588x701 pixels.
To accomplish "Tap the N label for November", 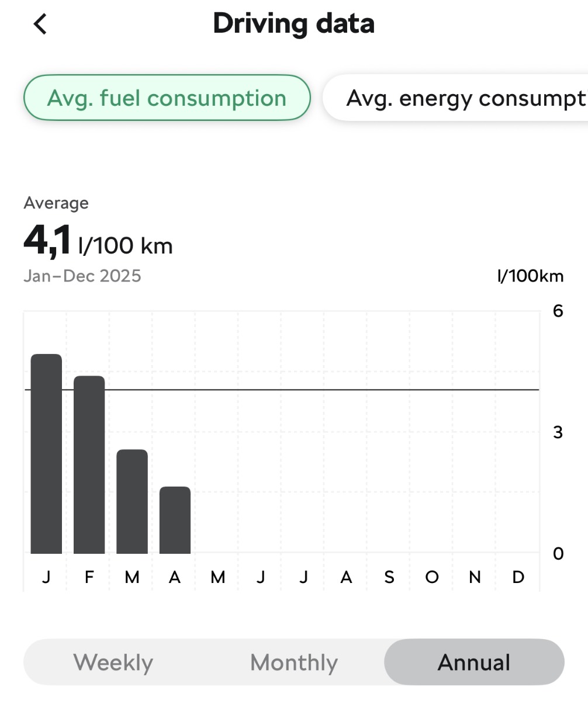I will (475, 577).
